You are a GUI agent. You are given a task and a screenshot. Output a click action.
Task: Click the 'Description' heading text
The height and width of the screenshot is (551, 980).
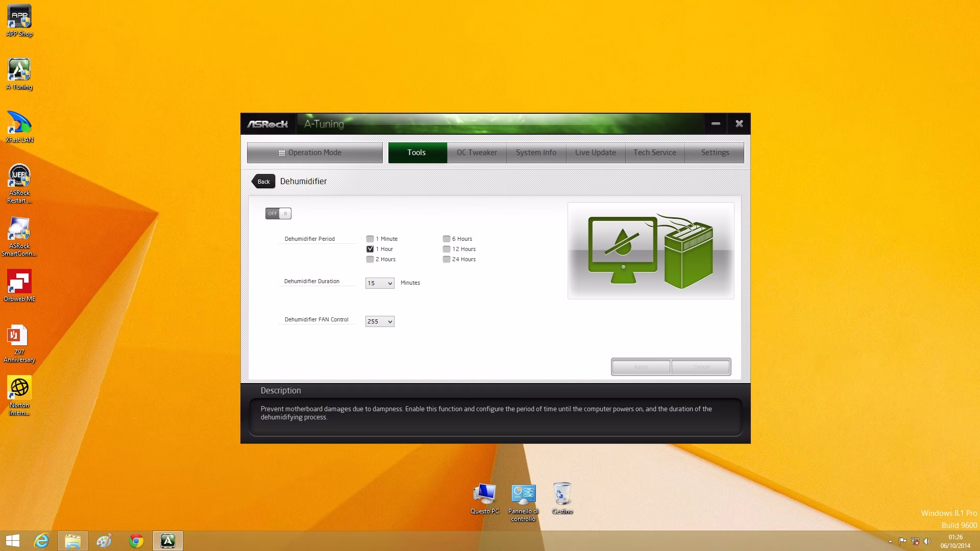(x=281, y=390)
